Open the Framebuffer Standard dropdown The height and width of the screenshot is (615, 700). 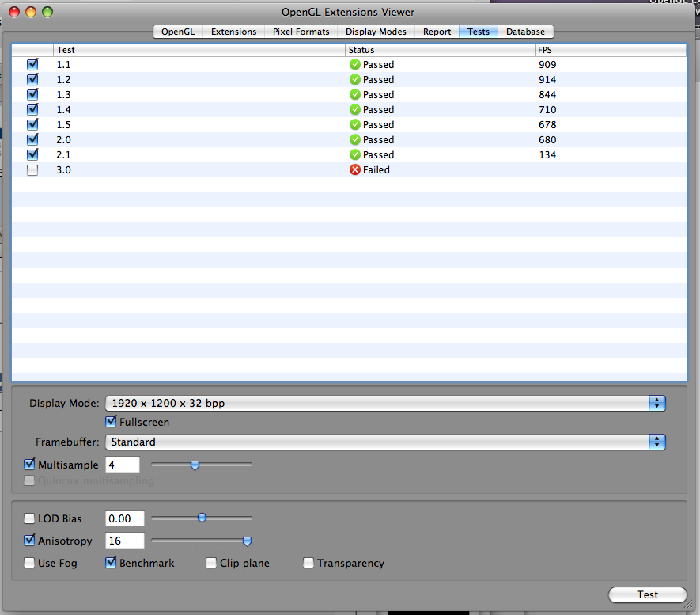tap(385, 442)
